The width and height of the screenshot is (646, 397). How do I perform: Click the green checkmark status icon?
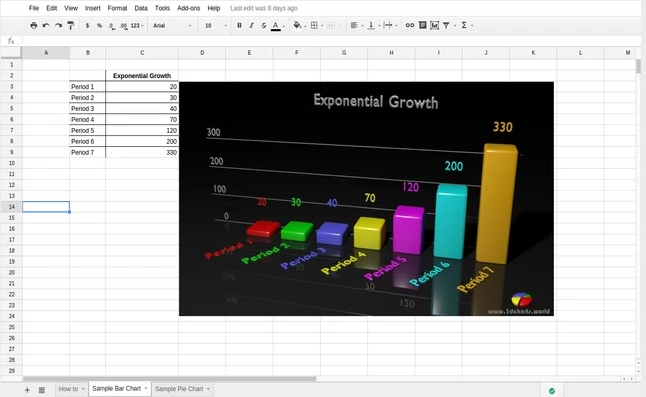click(552, 390)
